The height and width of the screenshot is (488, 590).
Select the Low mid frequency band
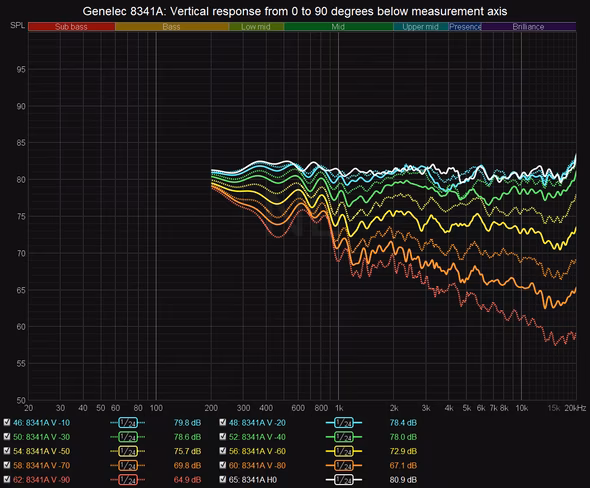coord(256,27)
